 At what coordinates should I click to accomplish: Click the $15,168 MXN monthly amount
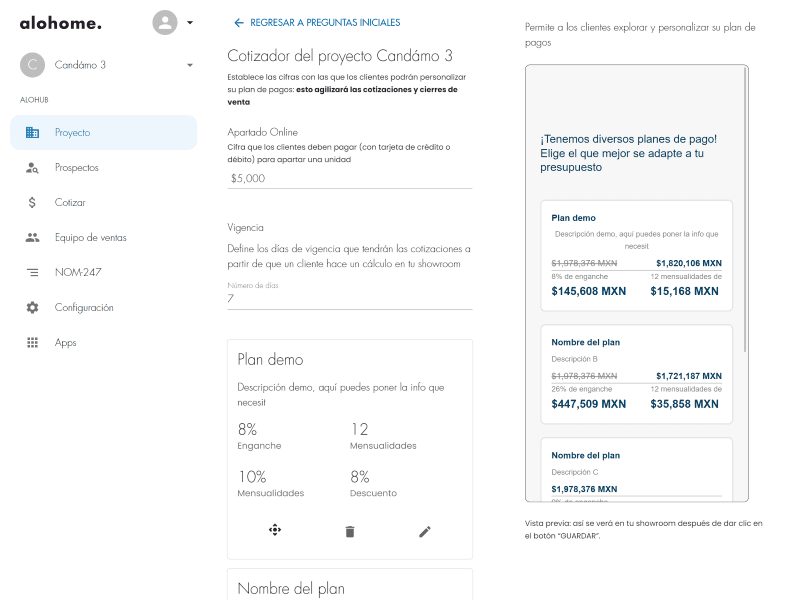[x=684, y=291]
